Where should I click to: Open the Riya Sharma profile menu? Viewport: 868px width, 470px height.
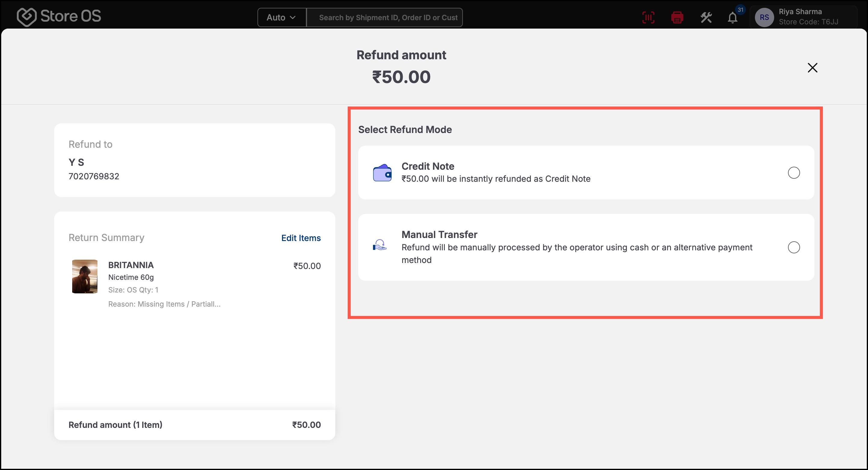[803, 17]
